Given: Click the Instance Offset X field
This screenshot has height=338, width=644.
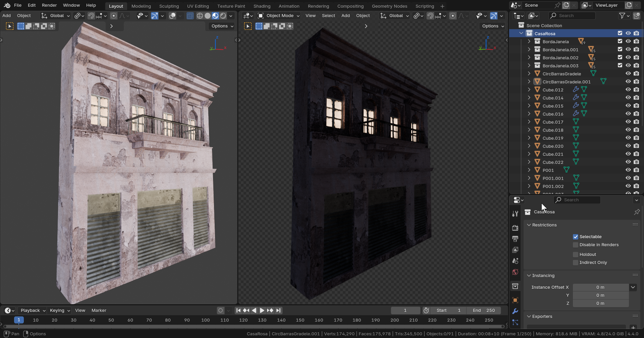Looking at the screenshot, I should click(600, 287).
